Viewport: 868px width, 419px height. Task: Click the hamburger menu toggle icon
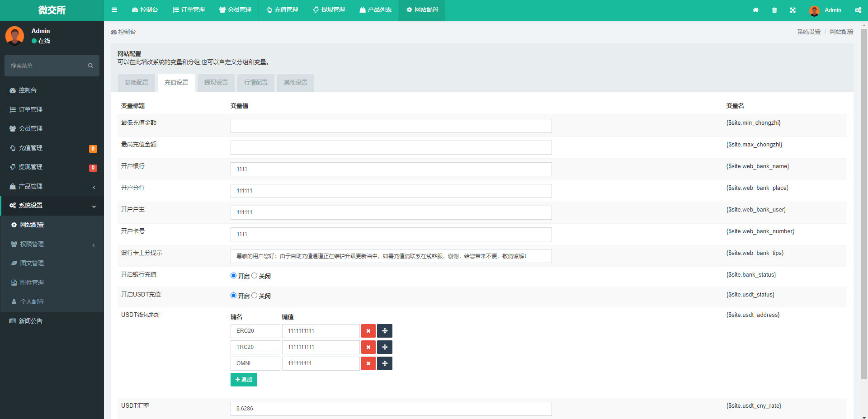pyautogui.click(x=114, y=10)
